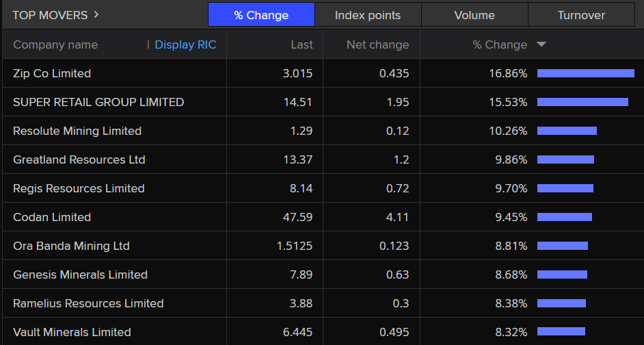
Task: Click Genesis Minerals net change 0.63
Action: point(398,274)
